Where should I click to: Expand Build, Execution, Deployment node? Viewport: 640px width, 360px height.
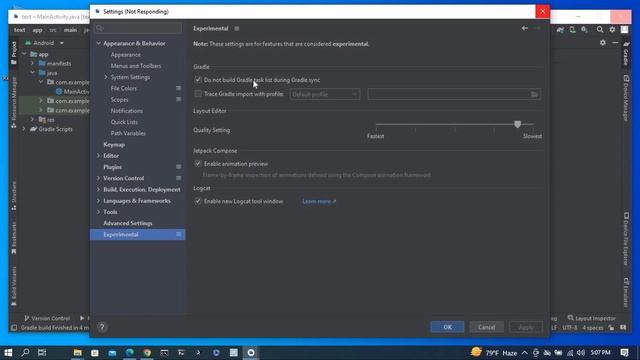coord(98,189)
